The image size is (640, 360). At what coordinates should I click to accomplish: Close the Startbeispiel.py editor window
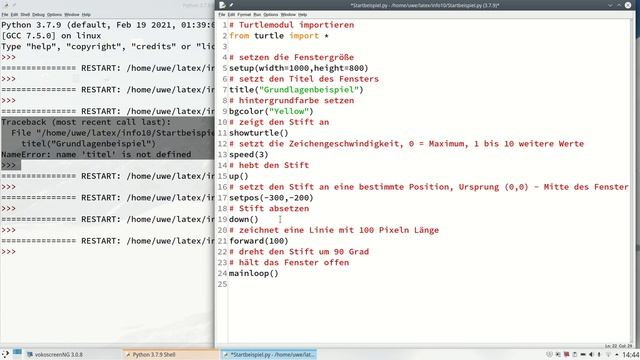[628, 5]
